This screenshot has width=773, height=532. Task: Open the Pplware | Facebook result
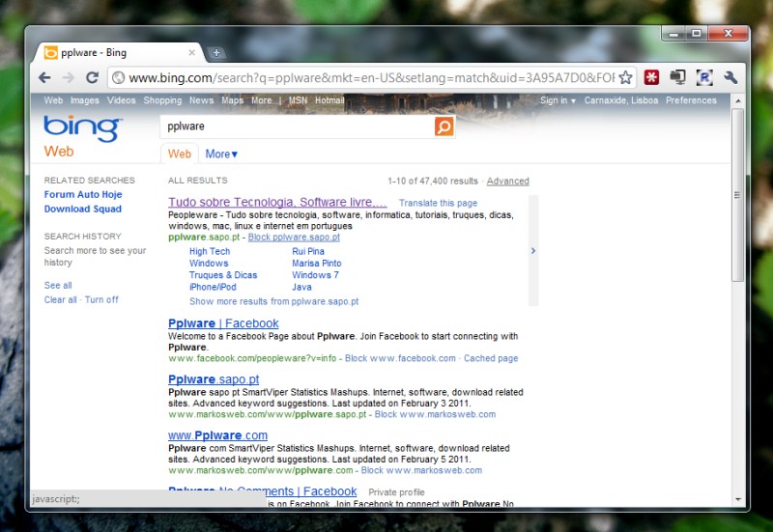(x=223, y=323)
